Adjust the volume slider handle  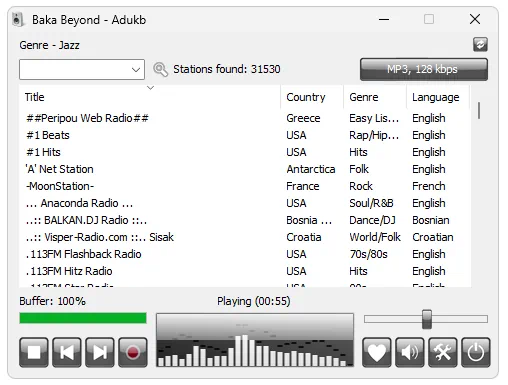(x=427, y=319)
